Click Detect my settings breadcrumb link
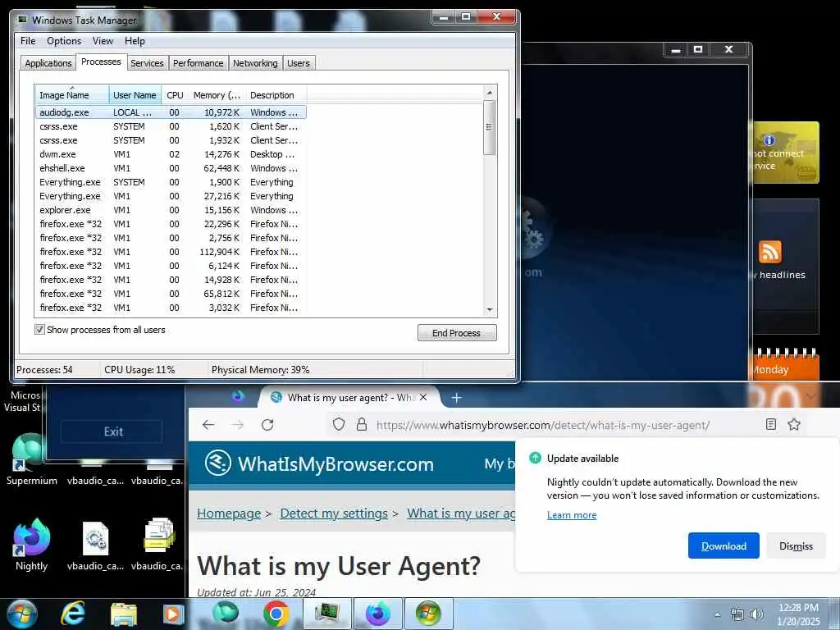This screenshot has width=840, height=630. pyautogui.click(x=334, y=514)
